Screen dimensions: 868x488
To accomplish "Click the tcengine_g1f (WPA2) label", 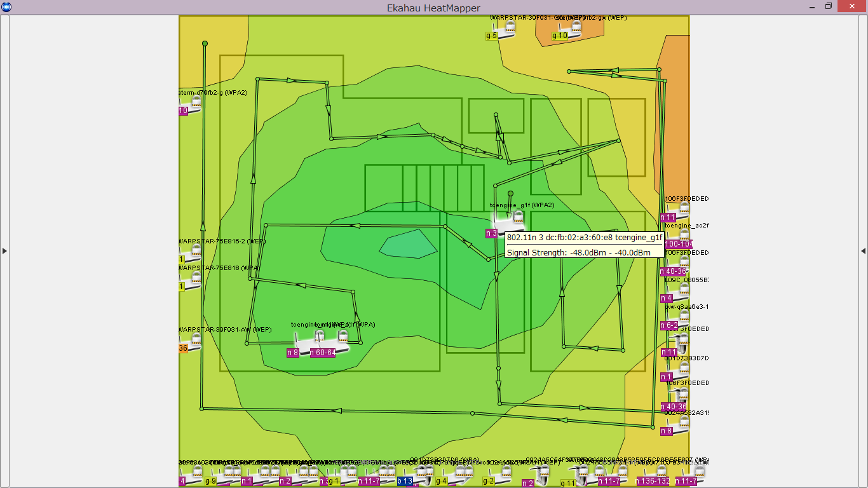I will click(522, 205).
